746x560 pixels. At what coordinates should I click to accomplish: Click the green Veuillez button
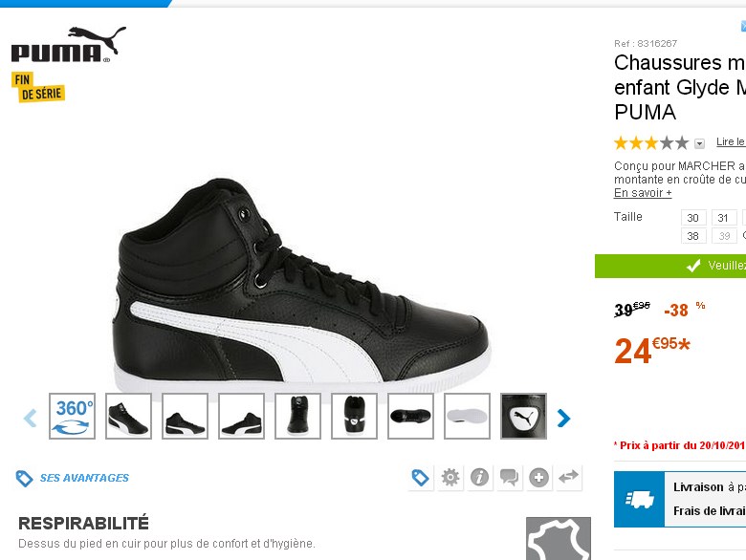point(670,266)
